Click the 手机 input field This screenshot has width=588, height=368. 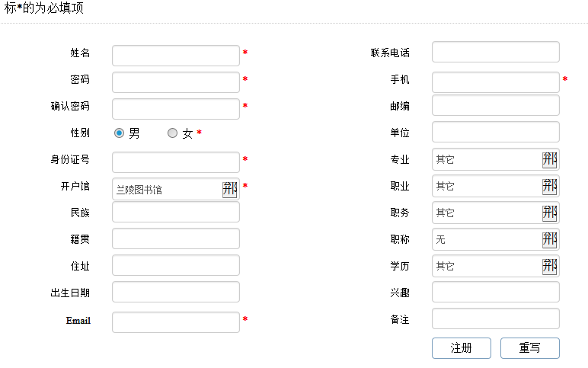coord(496,82)
